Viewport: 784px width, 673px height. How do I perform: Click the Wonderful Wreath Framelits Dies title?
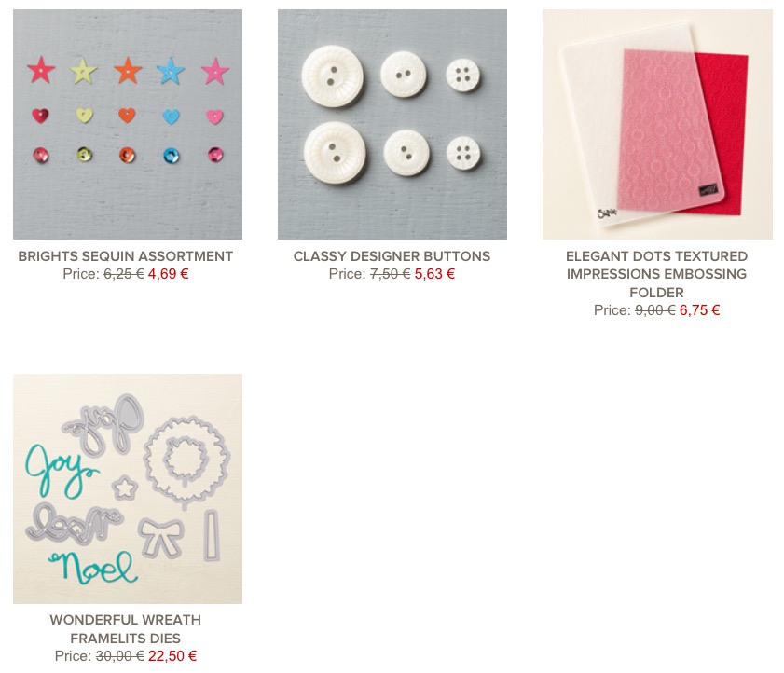pos(126,629)
